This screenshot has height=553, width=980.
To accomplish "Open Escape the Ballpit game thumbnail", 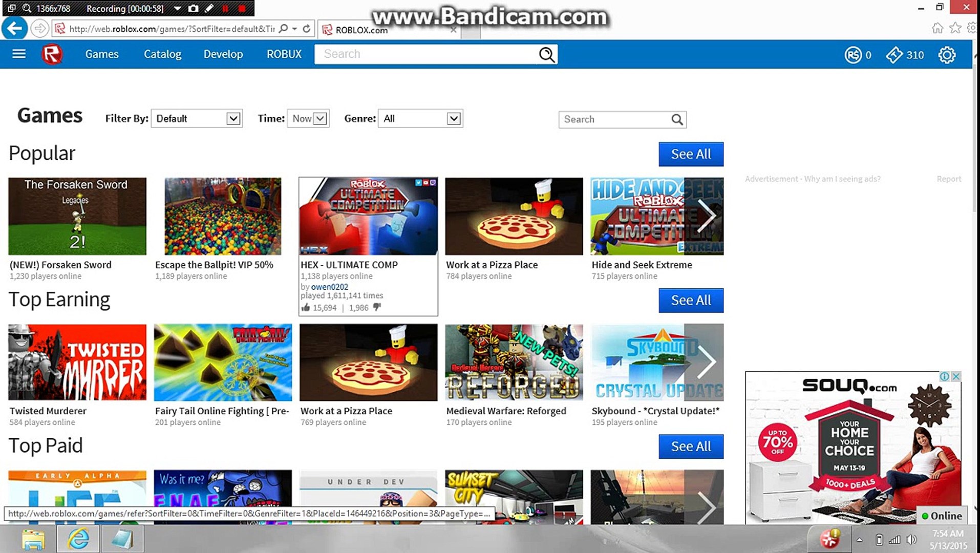I will pos(223,216).
